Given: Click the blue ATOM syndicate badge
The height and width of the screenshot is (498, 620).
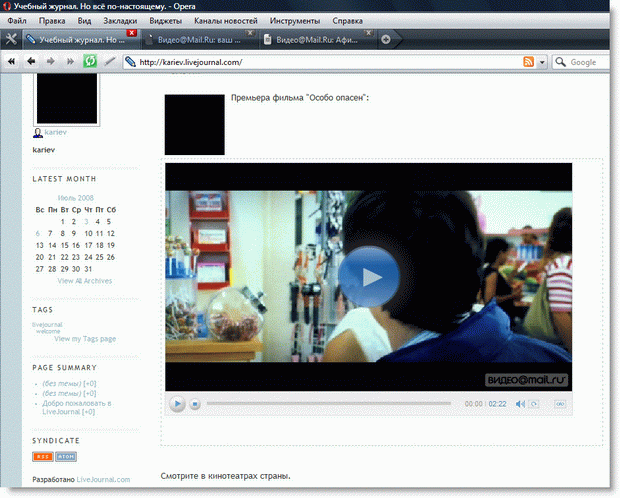Looking at the screenshot, I should 66,456.
